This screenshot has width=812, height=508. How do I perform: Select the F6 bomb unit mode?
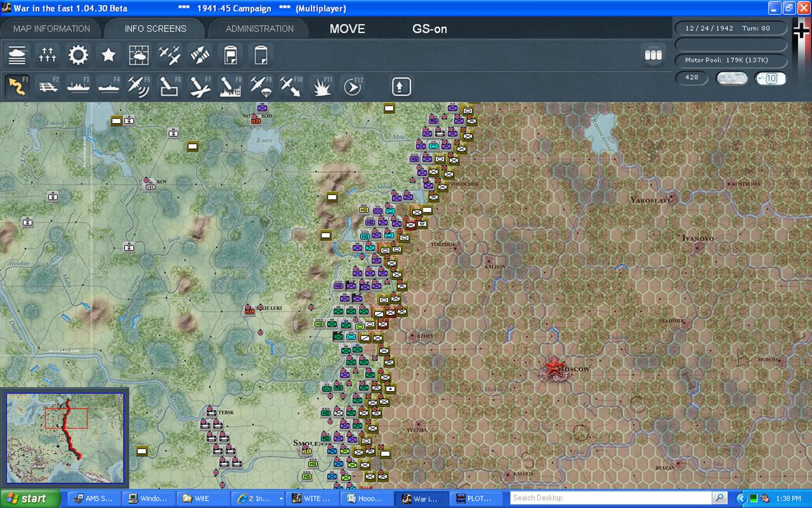170,86
